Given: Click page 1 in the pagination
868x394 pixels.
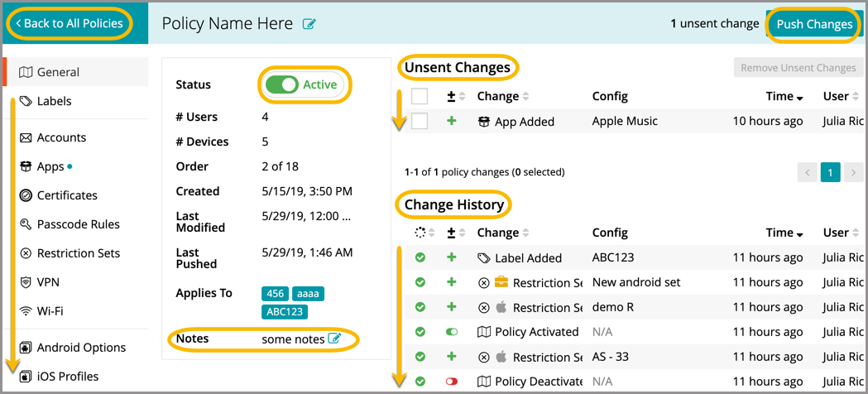Looking at the screenshot, I should (830, 172).
